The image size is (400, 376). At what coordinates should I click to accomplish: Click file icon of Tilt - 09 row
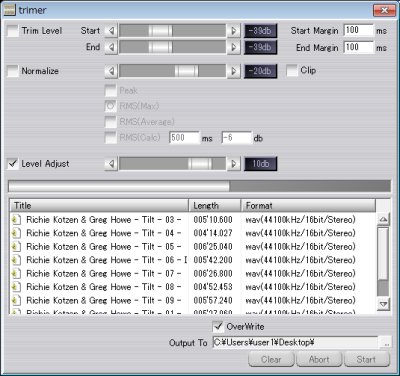(16, 300)
